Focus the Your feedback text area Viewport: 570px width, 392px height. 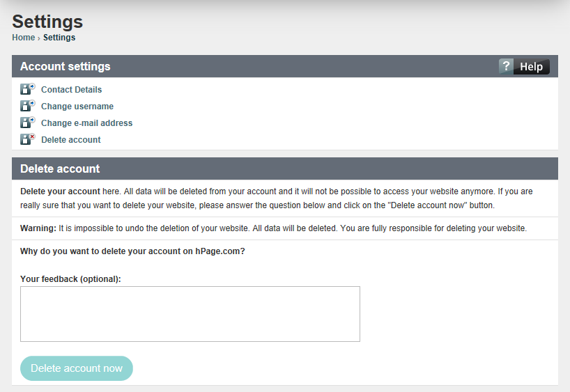coord(190,314)
